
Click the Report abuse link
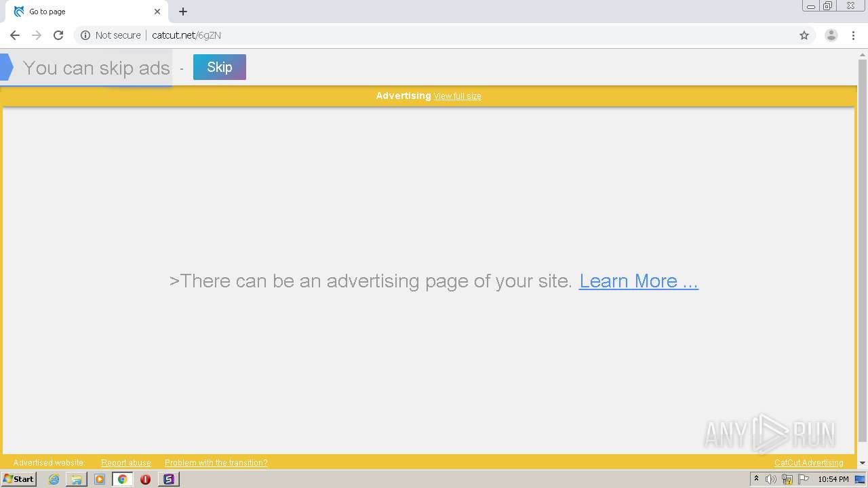tap(126, 463)
